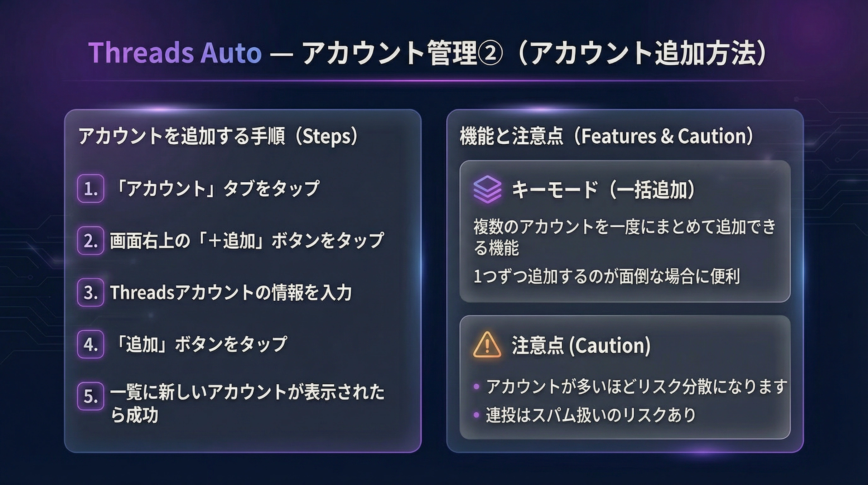Select the line 1つずつ追加するのが面倒な場合に便利

607,277
